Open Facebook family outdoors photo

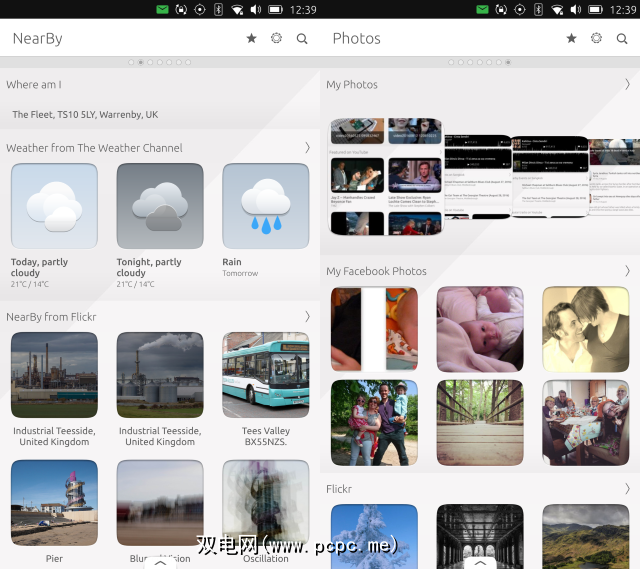click(x=374, y=423)
